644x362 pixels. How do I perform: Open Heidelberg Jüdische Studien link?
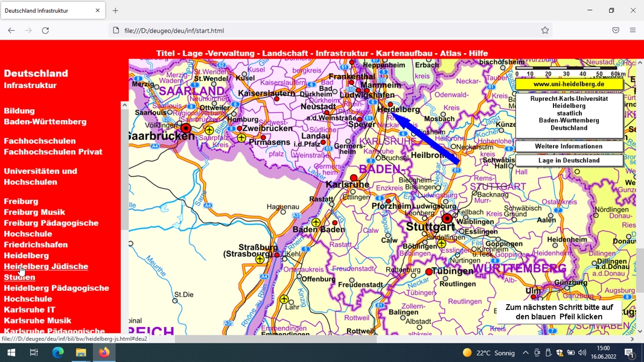click(x=46, y=271)
